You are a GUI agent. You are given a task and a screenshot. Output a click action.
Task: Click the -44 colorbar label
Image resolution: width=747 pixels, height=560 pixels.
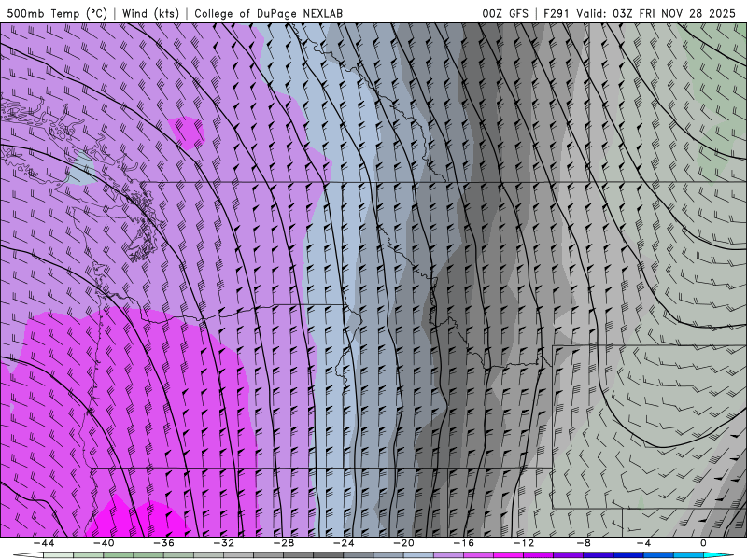[x=44, y=543]
